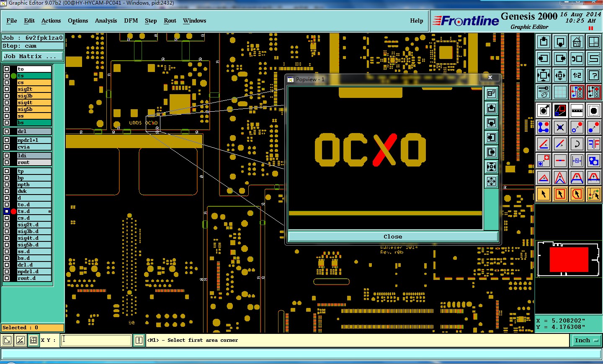Select the delete feature X tool
The height and width of the screenshot is (364, 603).
click(560, 127)
